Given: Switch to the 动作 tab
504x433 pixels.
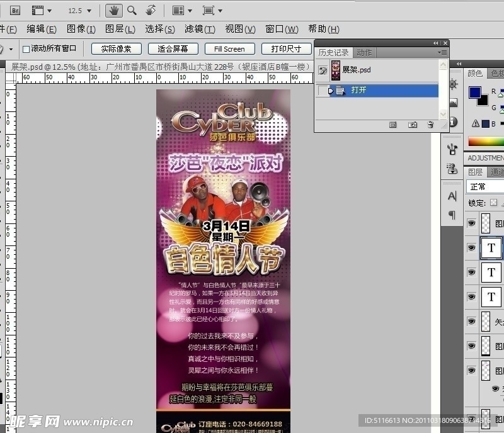Looking at the screenshot, I should tap(364, 52).
